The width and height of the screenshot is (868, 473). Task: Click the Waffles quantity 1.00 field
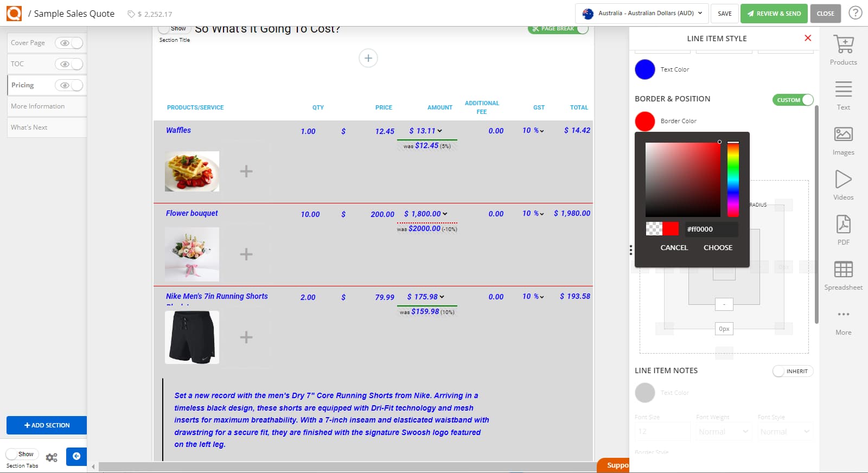308,131
